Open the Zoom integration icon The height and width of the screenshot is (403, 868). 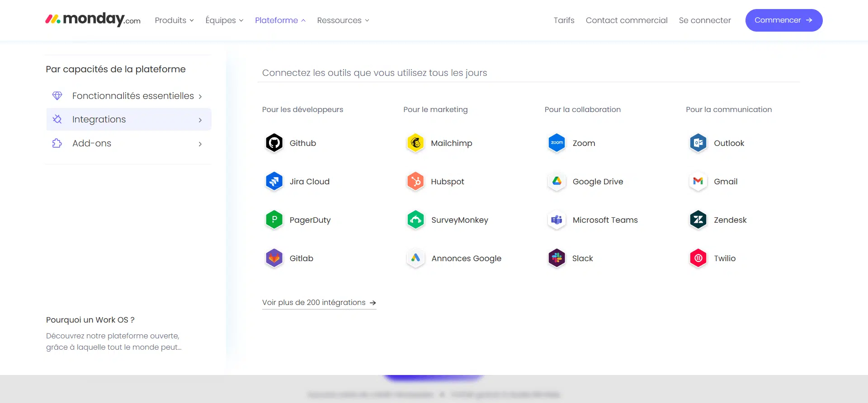pyautogui.click(x=557, y=143)
